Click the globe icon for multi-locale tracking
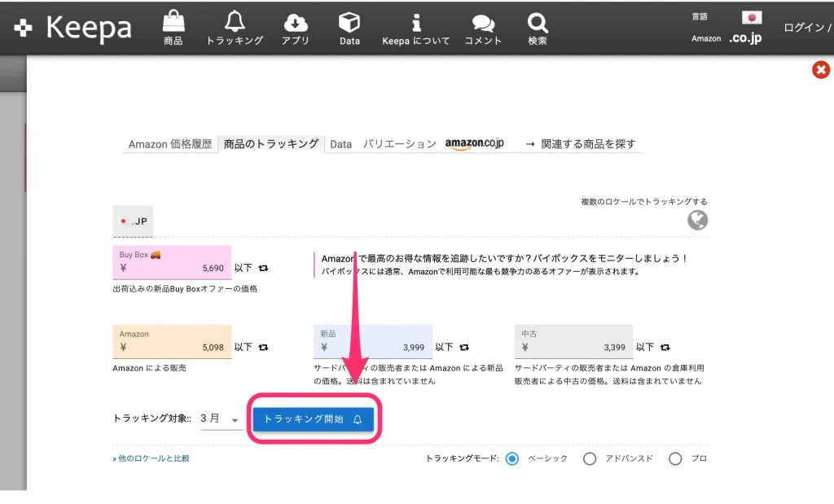This screenshot has width=834, height=504. 697,220
